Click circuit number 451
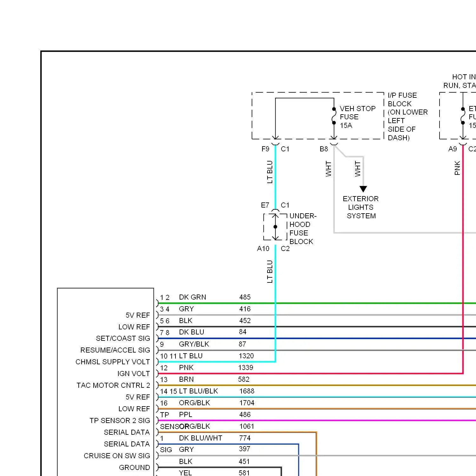476x476 pixels. [x=244, y=462]
